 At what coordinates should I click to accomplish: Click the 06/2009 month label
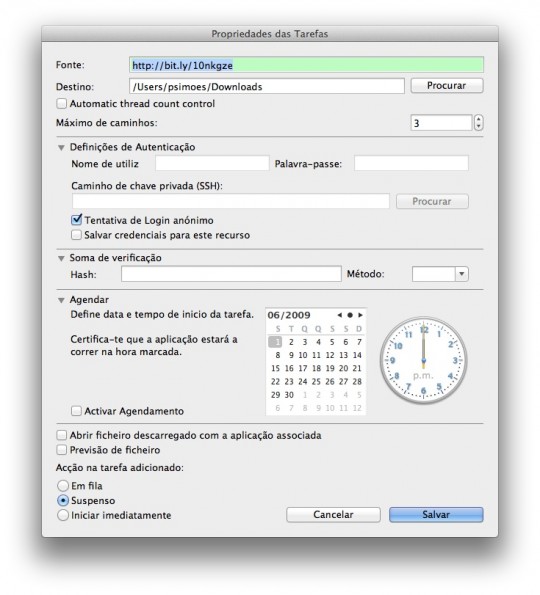tap(289, 315)
